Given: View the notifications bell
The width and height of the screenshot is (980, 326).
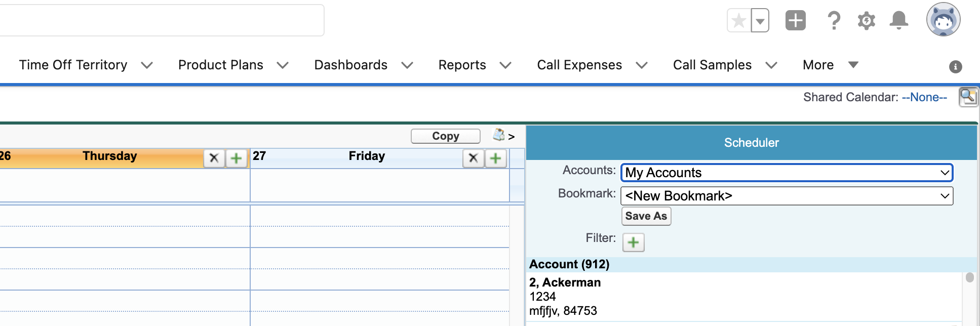Looking at the screenshot, I should click(x=898, y=21).
